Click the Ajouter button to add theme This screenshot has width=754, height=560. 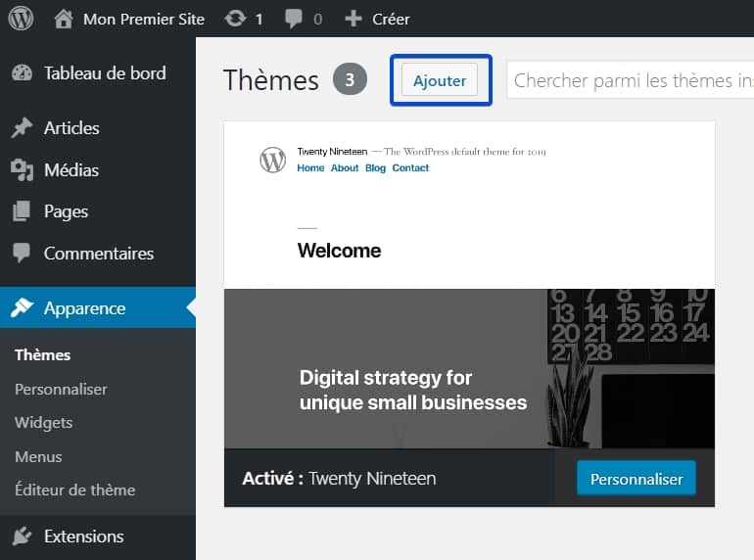pyautogui.click(x=440, y=80)
